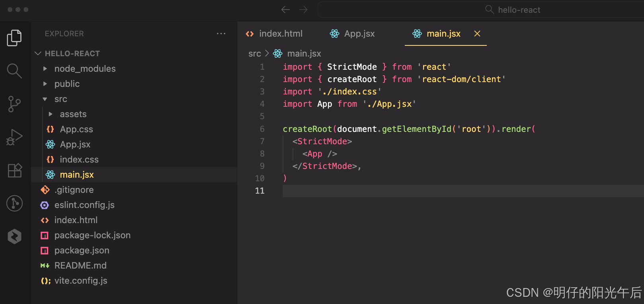The width and height of the screenshot is (644, 304).
Task: Open the Extensions view
Action: 15,171
